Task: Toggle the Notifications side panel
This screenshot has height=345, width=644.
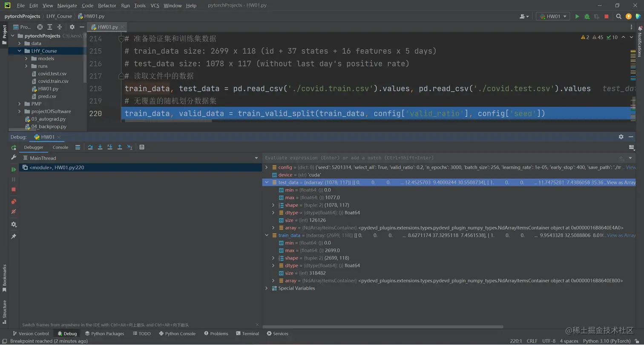Action: click(639, 41)
